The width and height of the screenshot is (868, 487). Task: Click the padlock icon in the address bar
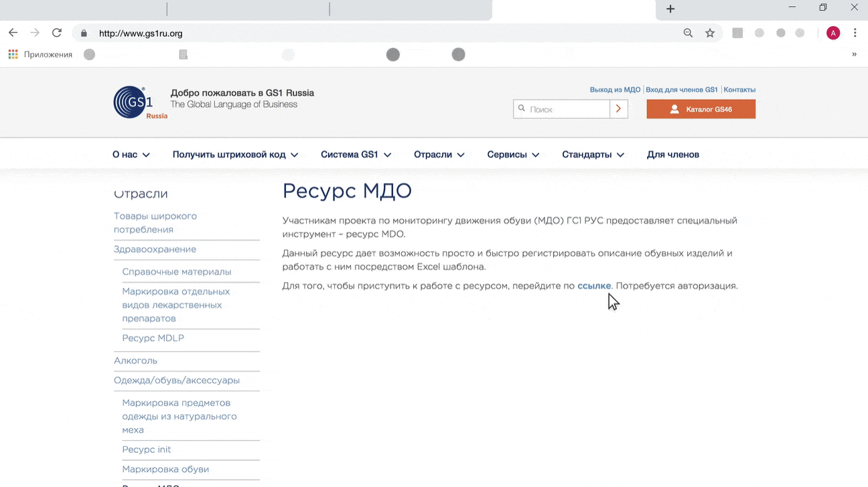(x=84, y=33)
